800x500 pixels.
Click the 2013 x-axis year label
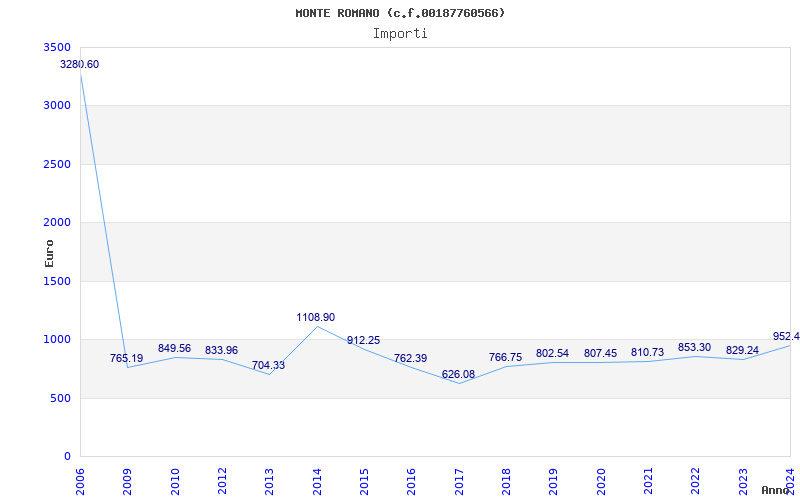coord(269,482)
